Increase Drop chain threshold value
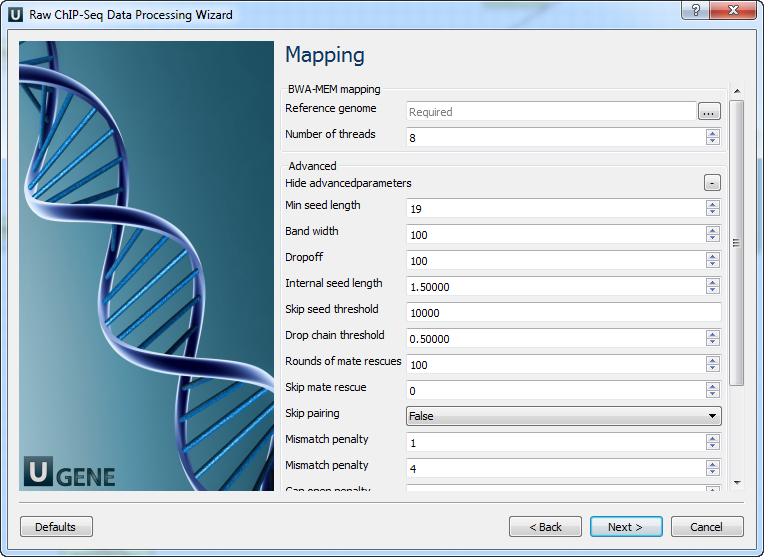 (x=712, y=334)
